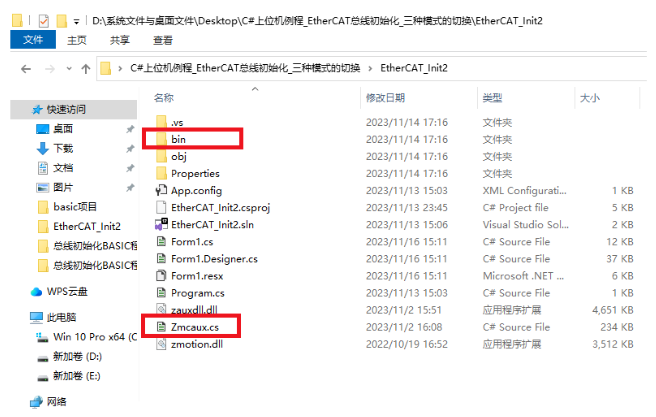Open 图片 in quick access
The width and height of the screenshot is (656, 417).
[x=63, y=187]
